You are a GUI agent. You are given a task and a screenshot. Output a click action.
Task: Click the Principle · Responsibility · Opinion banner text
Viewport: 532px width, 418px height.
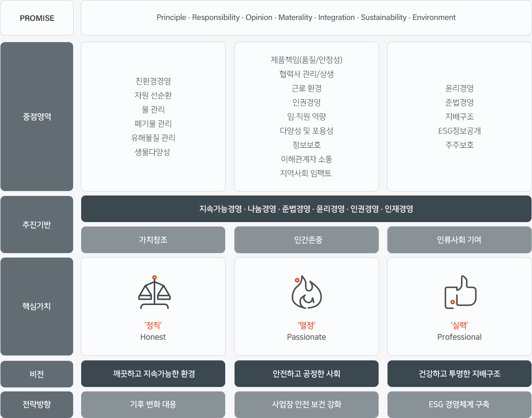pos(306,18)
